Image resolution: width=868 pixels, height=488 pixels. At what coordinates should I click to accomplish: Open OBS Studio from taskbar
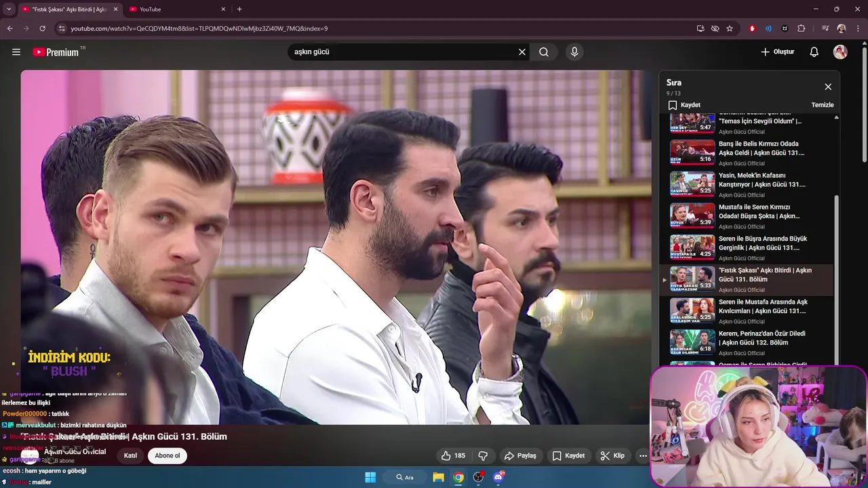pyautogui.click(x=479, y=477)
